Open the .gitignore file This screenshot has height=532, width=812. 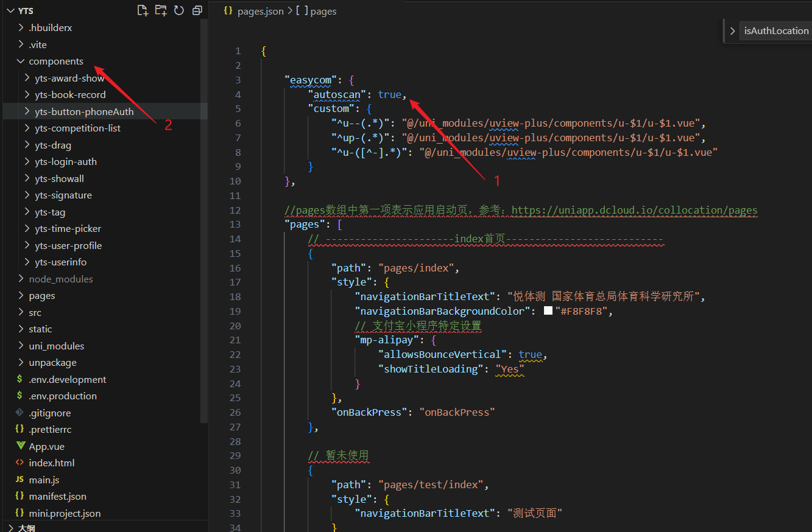coord(49,413)
